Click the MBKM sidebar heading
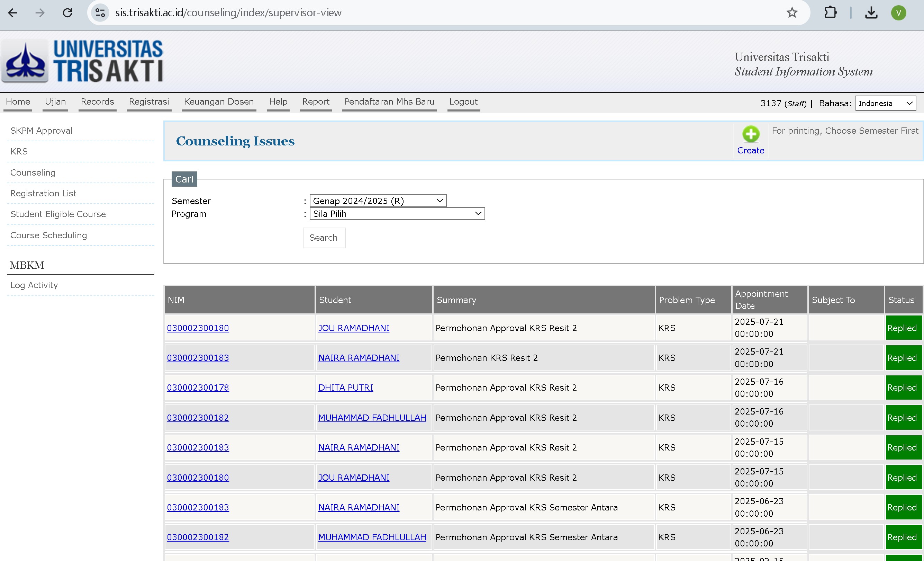This screenshot has width=924, height=561. point(27,265)
